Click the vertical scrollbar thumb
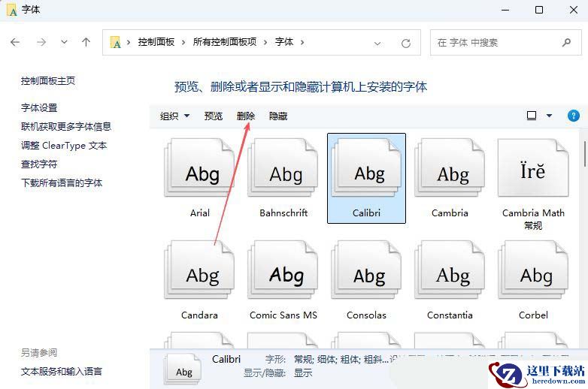 [x=585, y=153]
